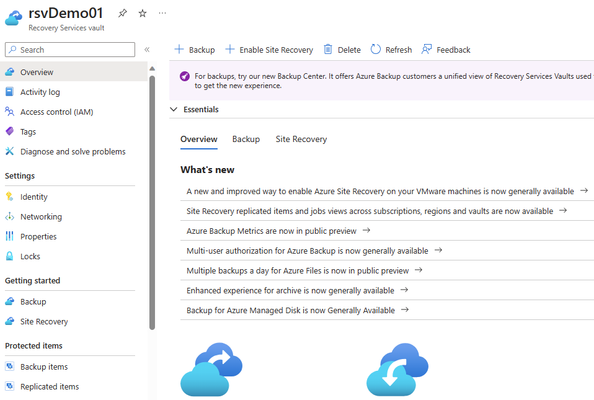Open Azure Backup Metrics public preview news
The width and height of the screenshot is (594, 400).
pos(271,231)
